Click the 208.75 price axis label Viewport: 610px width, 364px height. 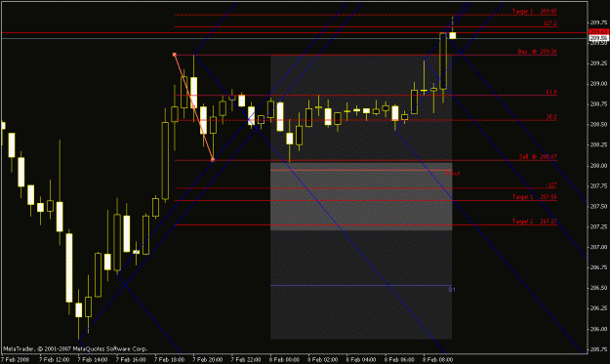(599, 103)
